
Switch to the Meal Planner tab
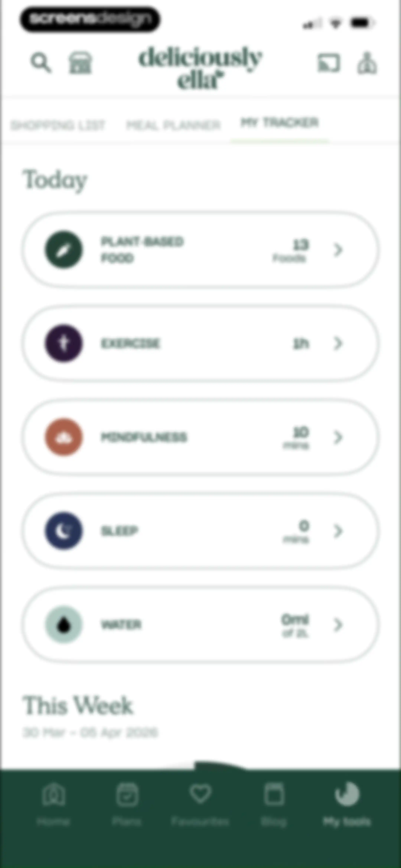(x=173, y=125)
